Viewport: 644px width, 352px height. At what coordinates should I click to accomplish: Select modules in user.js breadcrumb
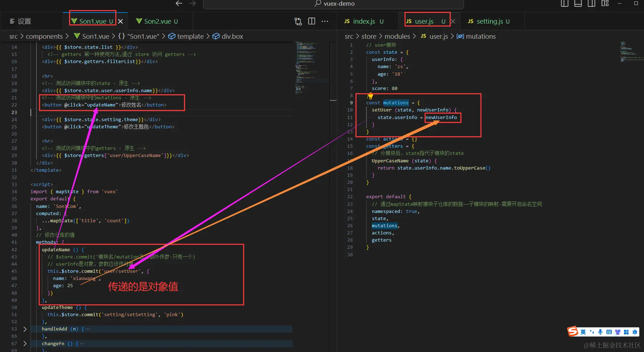click(397, 36)
